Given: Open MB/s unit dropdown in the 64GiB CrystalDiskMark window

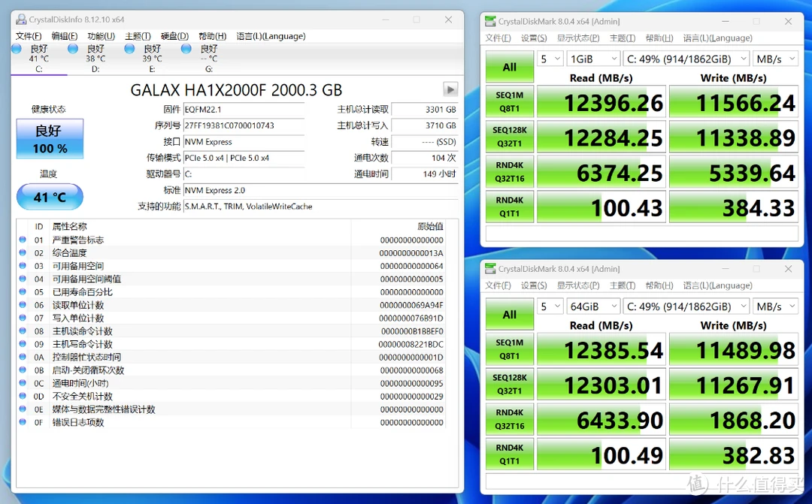Looking at the screenshot, I should pos(775,306).
